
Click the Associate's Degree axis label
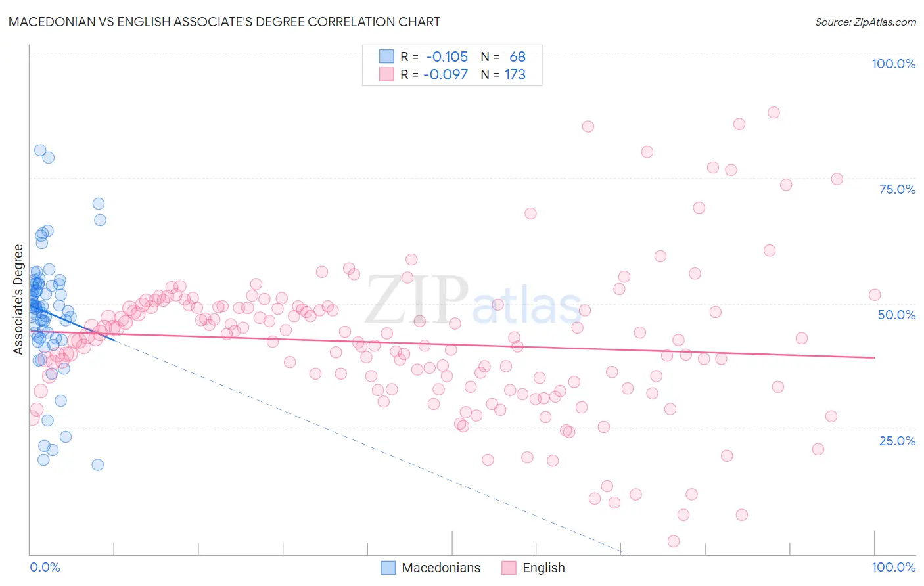tap(18, 299)
